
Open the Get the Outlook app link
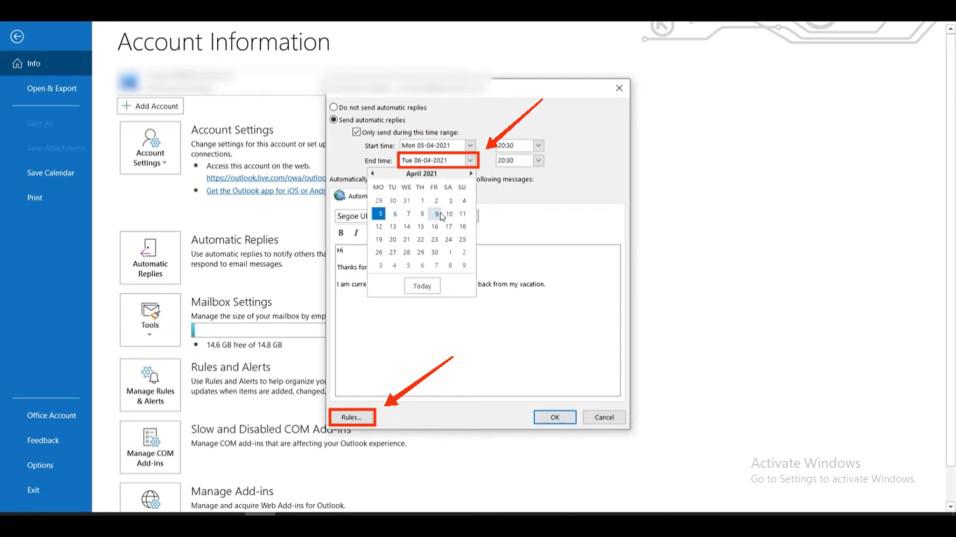(x=266, y=191)
